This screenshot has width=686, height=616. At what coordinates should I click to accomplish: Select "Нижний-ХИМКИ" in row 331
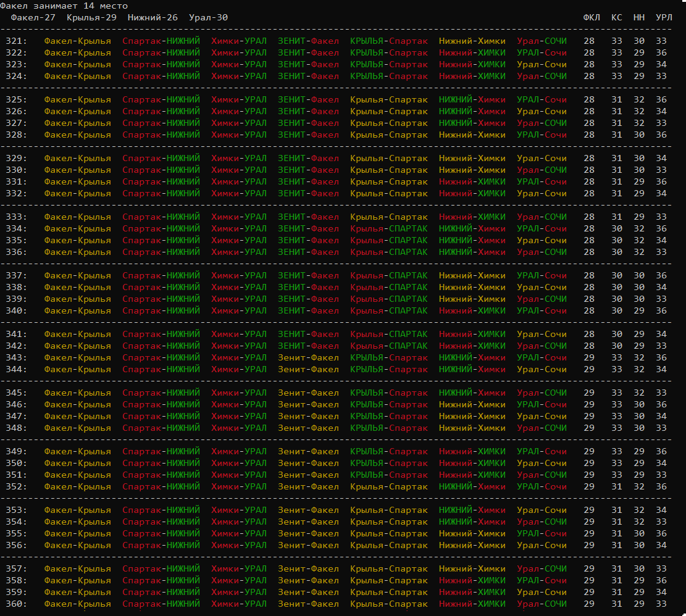(472, 182)
